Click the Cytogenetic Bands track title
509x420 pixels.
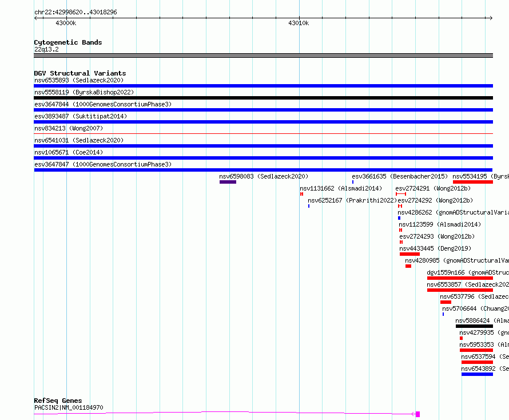68,42
